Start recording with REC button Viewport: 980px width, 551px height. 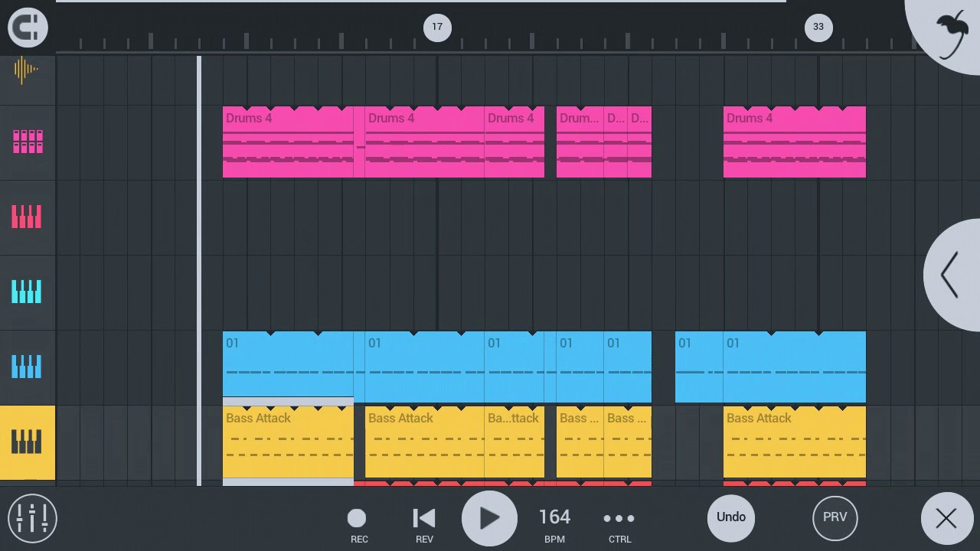pos(358,525)
